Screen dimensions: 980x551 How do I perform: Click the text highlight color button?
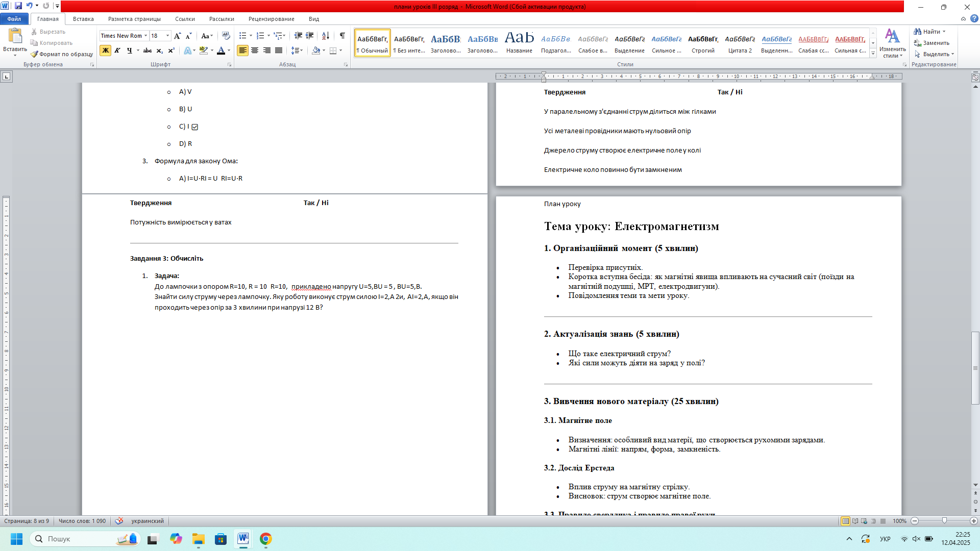click(204, 51)
